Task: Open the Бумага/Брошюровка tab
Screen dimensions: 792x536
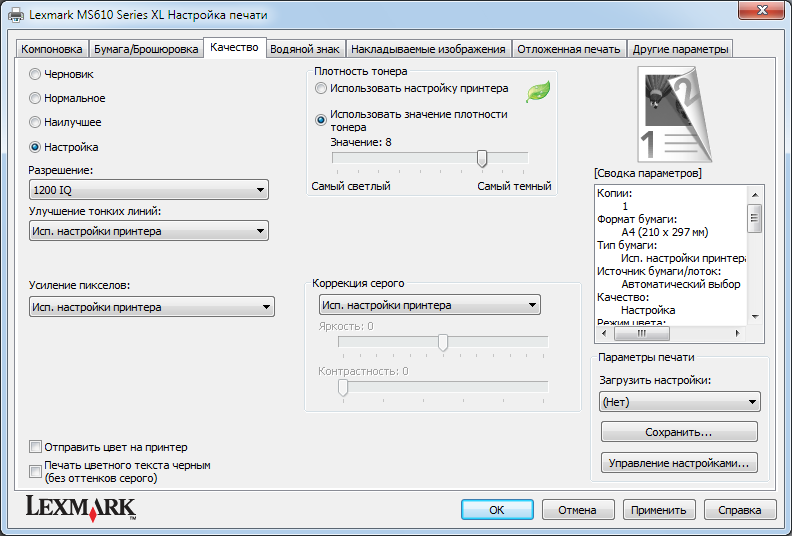Action: [x=146, y=49]
